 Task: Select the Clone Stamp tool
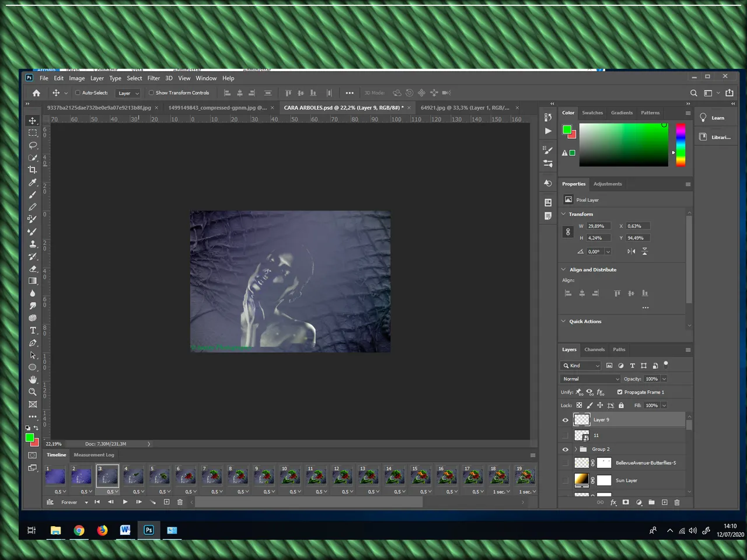(x=33, y=244)
